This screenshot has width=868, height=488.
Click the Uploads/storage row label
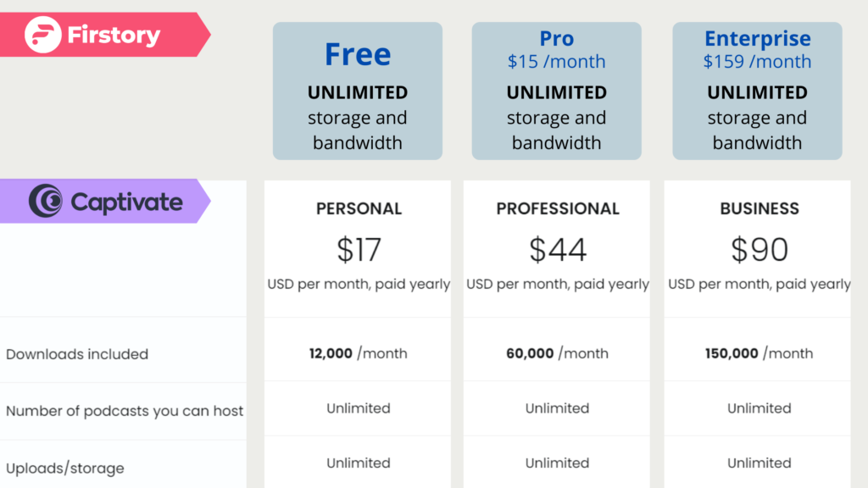64,468
